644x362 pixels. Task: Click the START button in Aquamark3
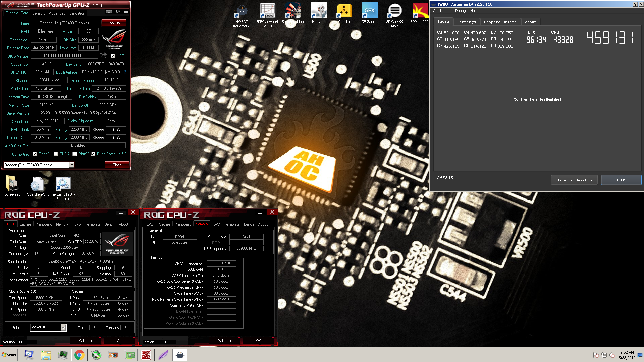[x=621, y=180]
